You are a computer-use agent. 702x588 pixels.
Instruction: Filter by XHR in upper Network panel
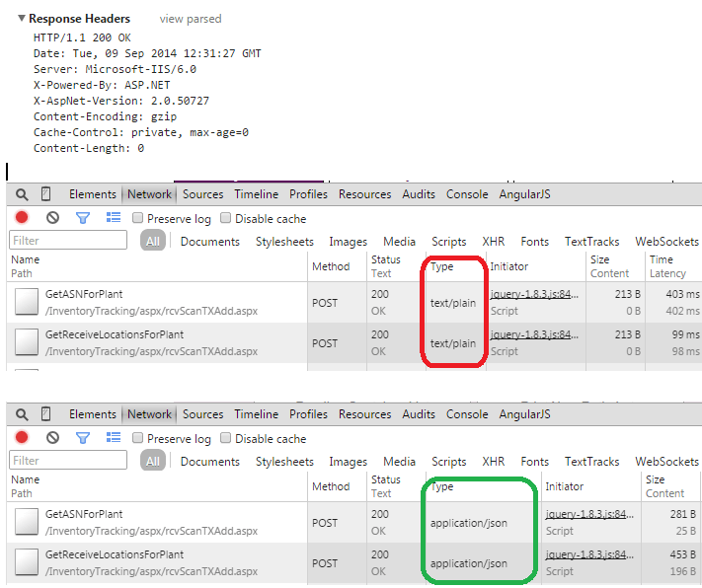click(x=494, y=242)
